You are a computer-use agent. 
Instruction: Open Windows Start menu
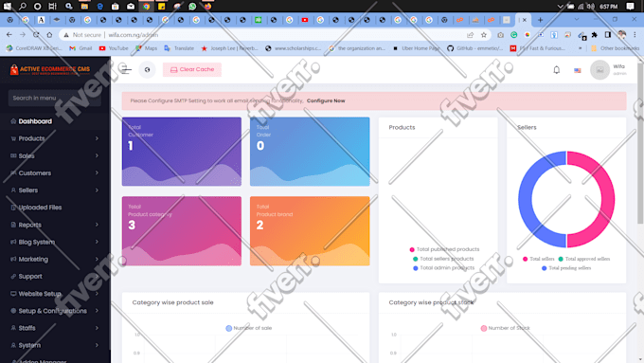coord(8,7)
